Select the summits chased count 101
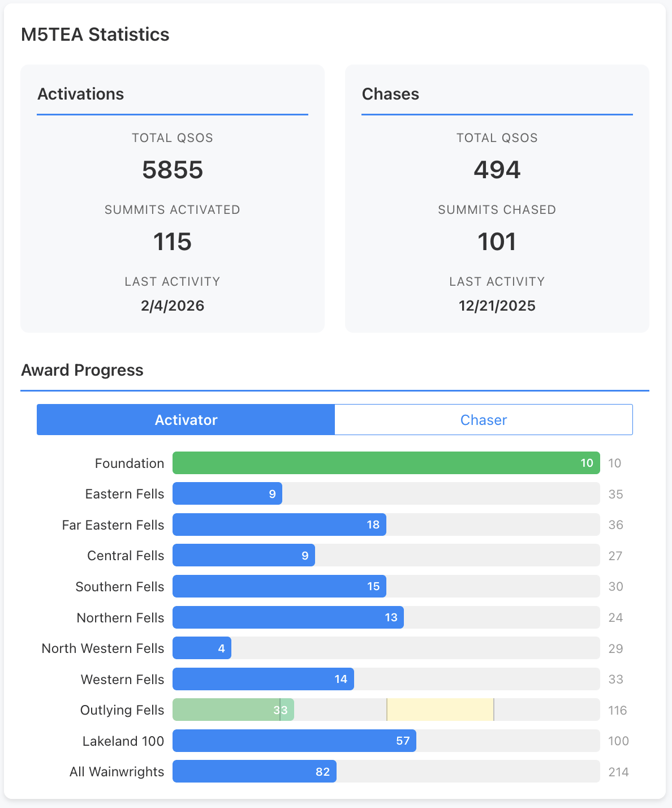The width and height of the screenshot is (672, 808). coord(497,242)
